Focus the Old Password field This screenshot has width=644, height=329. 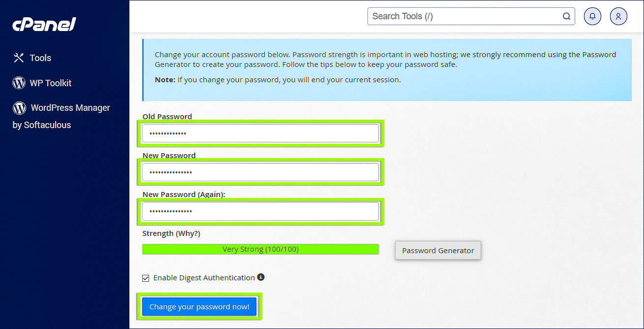coord(260,133)
